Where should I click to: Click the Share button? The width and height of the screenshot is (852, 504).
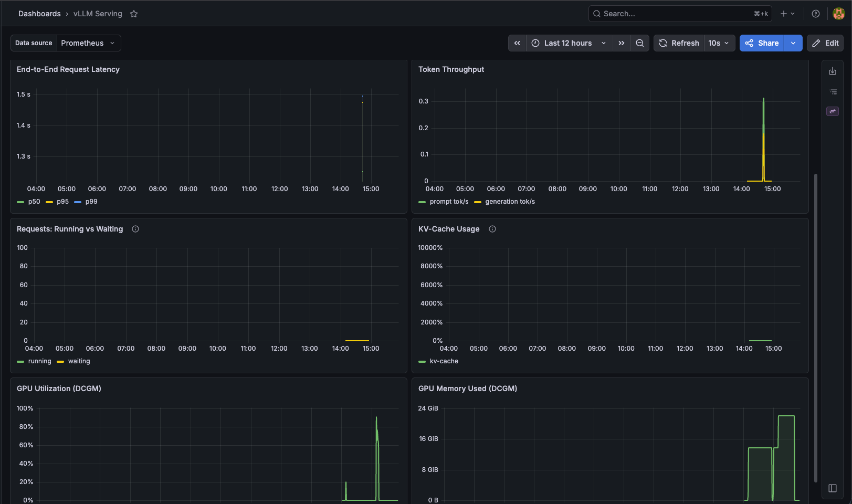[x=762, y=43]
